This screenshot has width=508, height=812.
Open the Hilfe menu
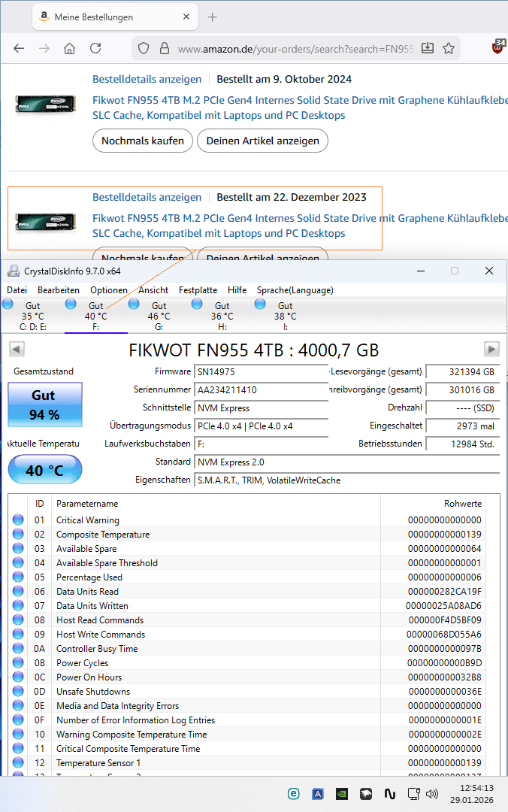point(237,290)
